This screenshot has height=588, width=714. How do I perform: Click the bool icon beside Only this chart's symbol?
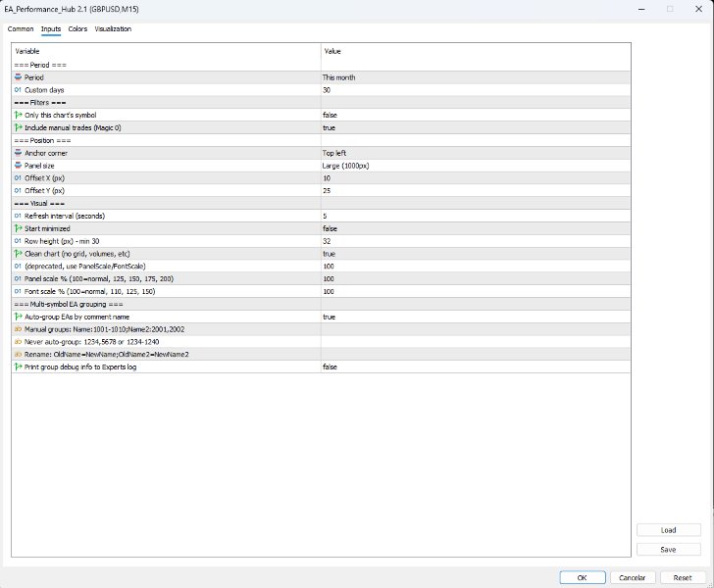(x=19, y=115)
